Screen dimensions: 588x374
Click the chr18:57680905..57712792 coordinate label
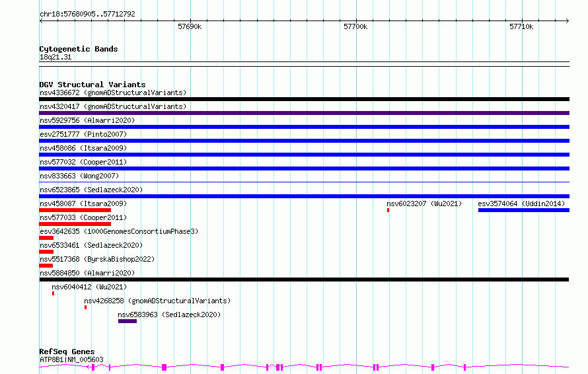click(87, 14)
